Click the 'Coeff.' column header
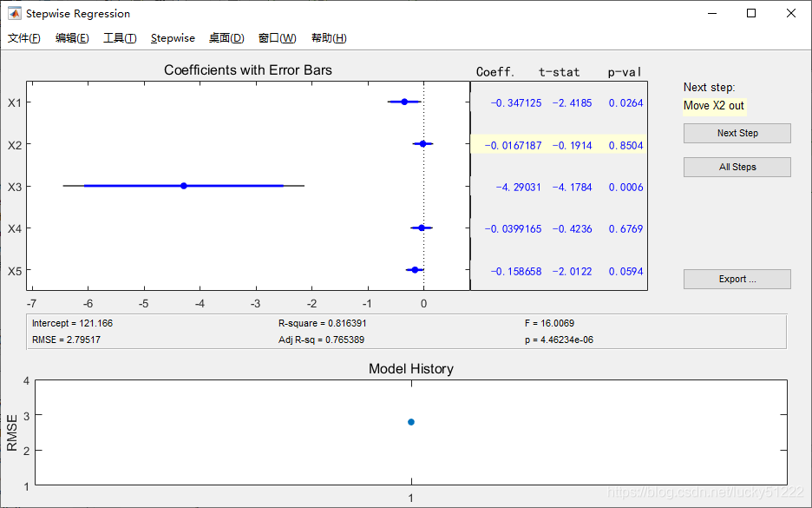Image resolution: width=812 pixels, height=508 pixels. pyautogui.click(x=495, y=72)
